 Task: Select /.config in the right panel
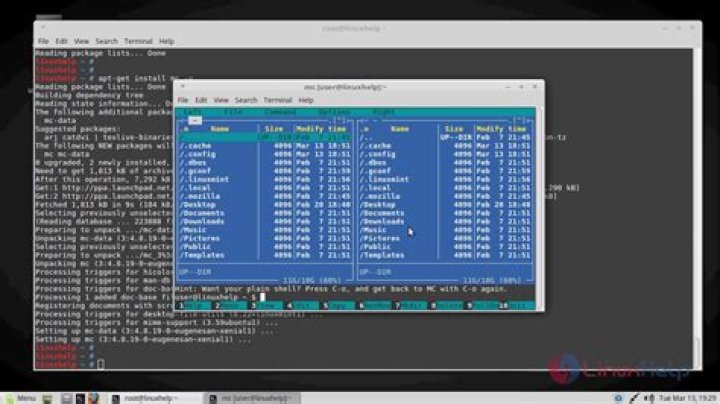coord(445,154)
